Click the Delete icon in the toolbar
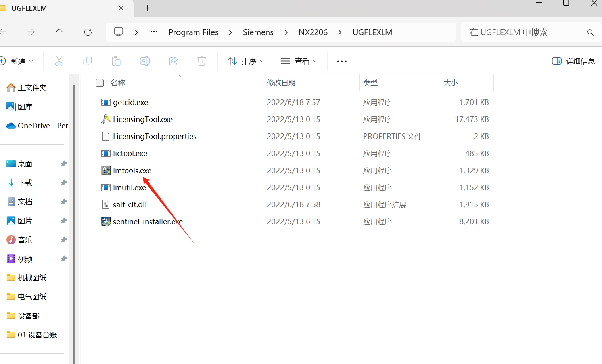This screenshot has width=602, height=364. tap(201, 61)
